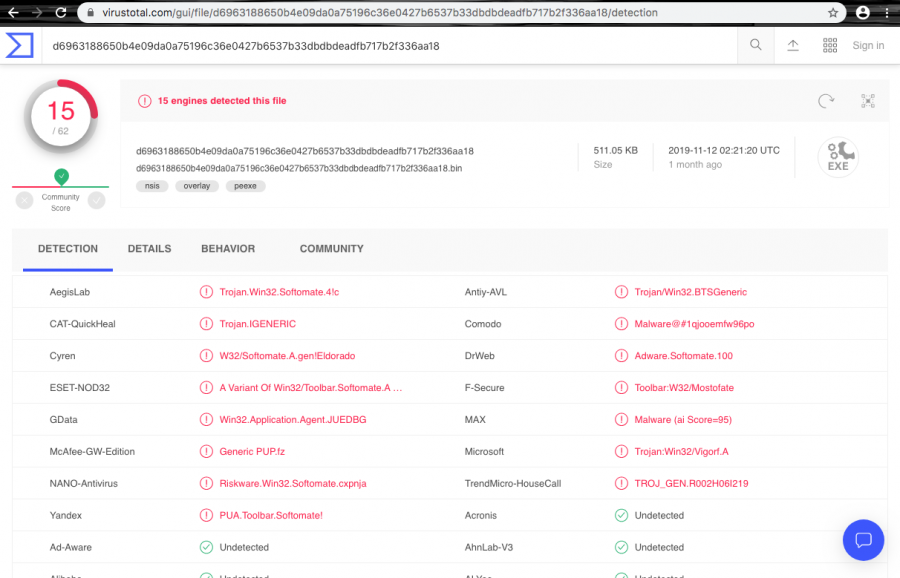Vote negative on community score
The image size is (900, 578).
[x=25, y=200]
